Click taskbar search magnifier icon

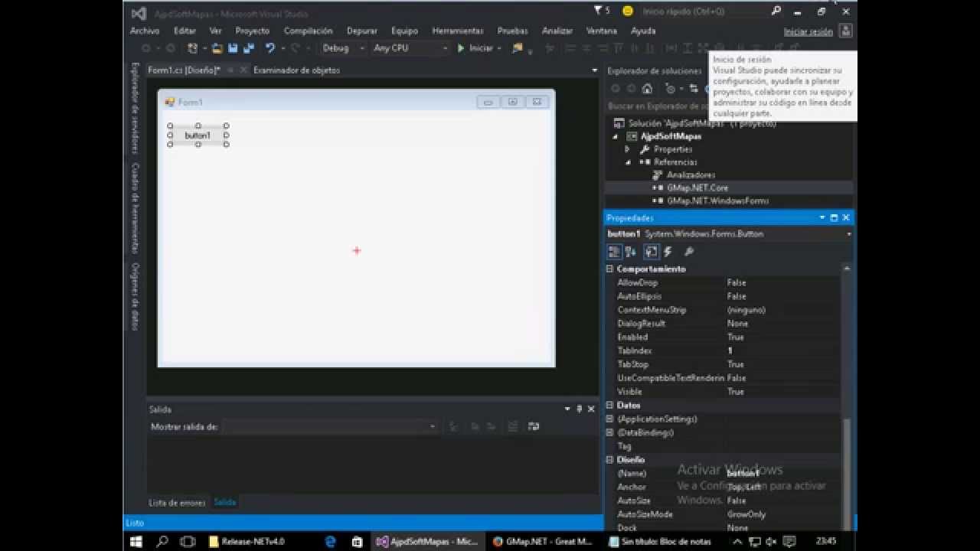pos(162,541)
